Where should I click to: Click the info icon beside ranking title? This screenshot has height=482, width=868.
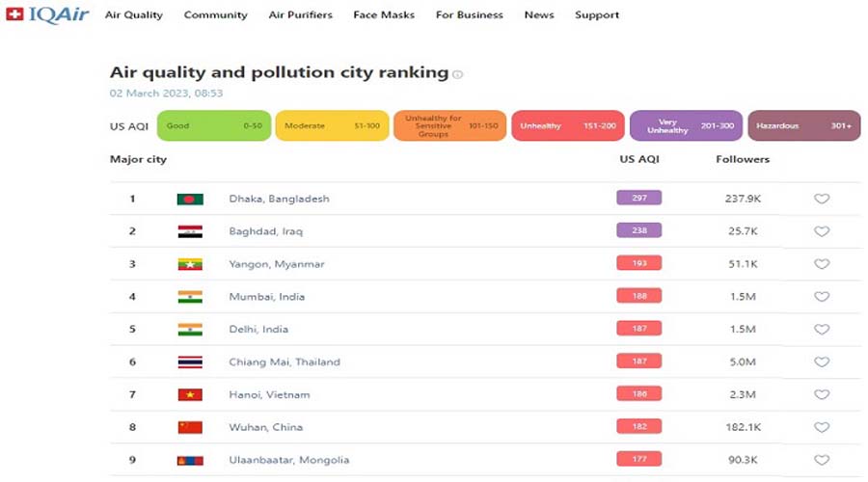point(458,74)
